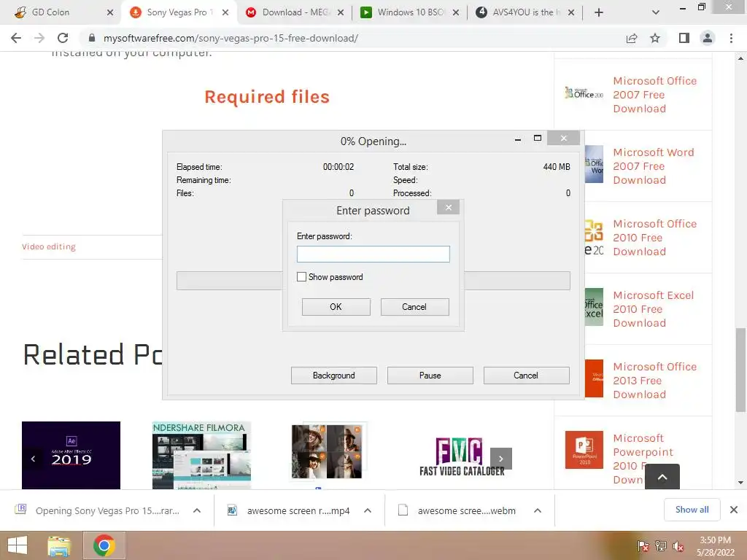Click the related posts previous arrow
Screen dimensions: 747x560
point(33,459)
